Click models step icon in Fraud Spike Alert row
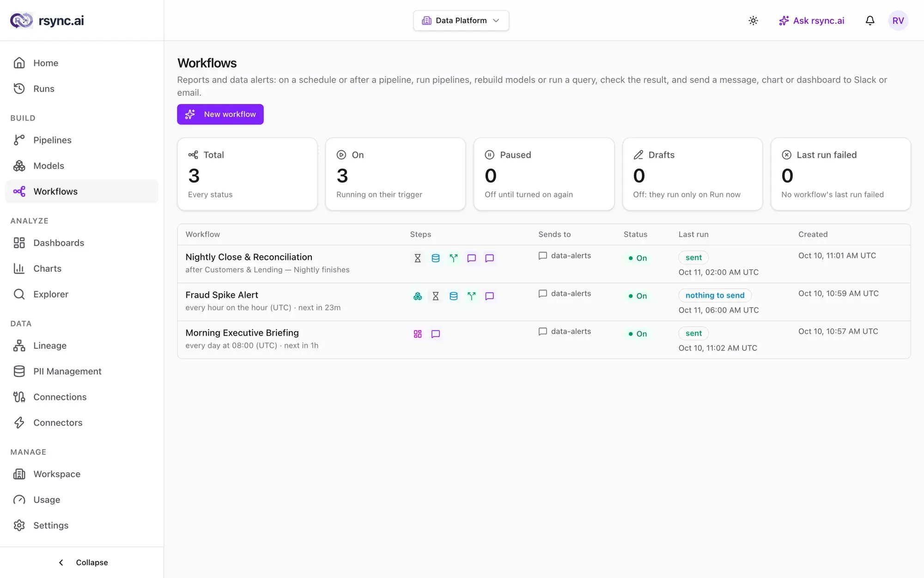The image size is (924, 578). [x=418, y=296]
